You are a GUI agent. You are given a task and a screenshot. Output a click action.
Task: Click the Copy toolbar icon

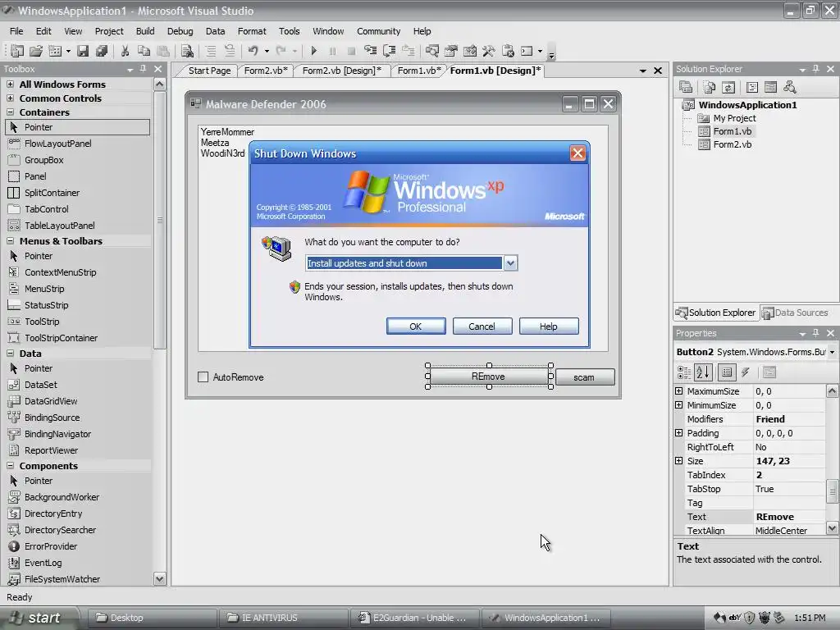pyautogui.click(x=144, y=51)
